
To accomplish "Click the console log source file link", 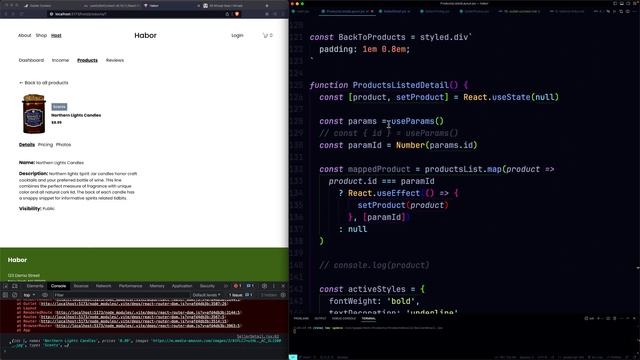I will coord(258,336).
